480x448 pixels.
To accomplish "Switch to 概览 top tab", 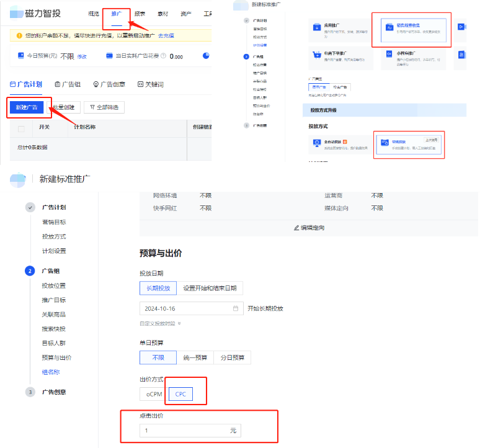I will pyautogui.click(x=94, y=14).
